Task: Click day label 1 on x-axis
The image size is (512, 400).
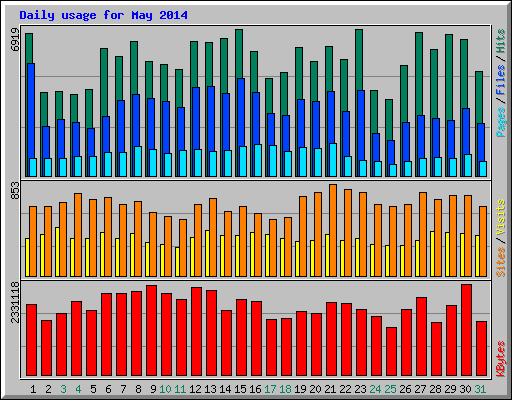Action: click(33, 389)
